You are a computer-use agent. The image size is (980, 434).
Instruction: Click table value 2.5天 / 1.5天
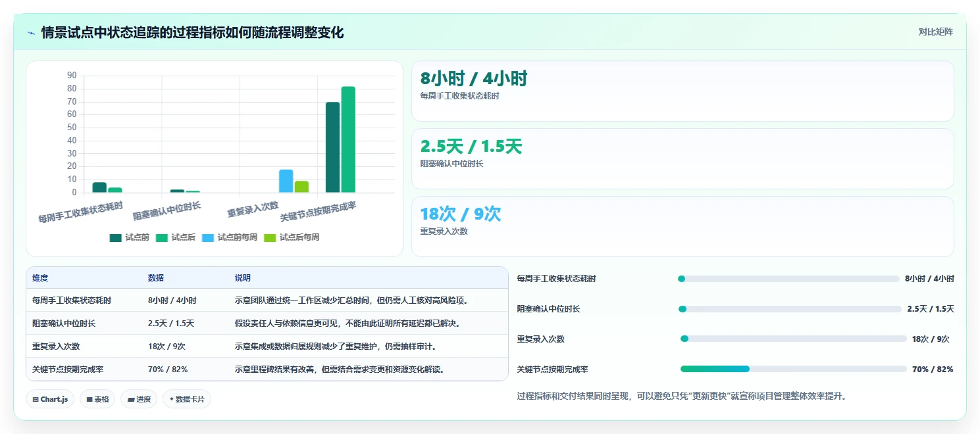point(171,323)
